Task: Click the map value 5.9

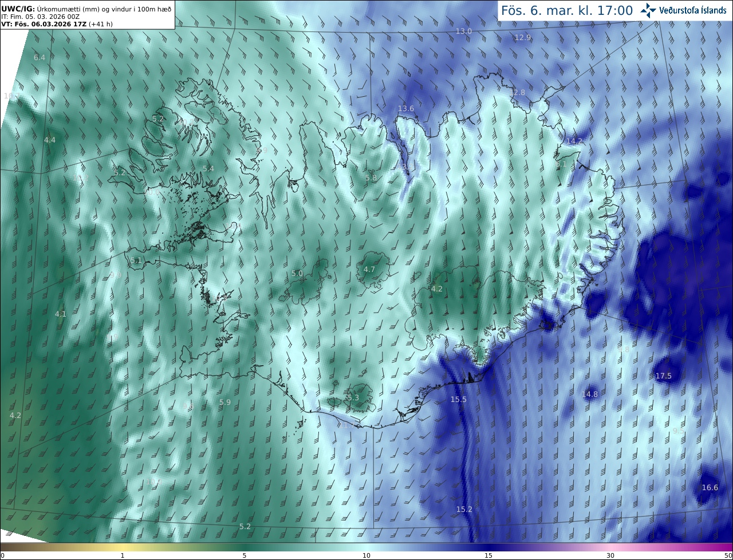Action: pos(225,402)
